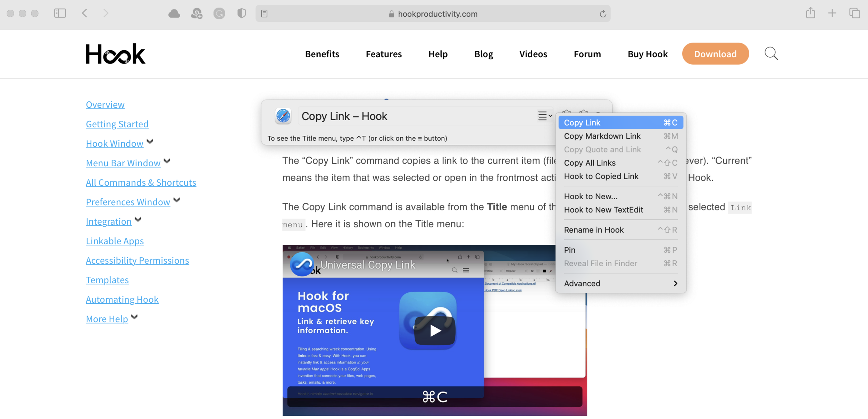Open Linkable Apps link

click(115, 241)
